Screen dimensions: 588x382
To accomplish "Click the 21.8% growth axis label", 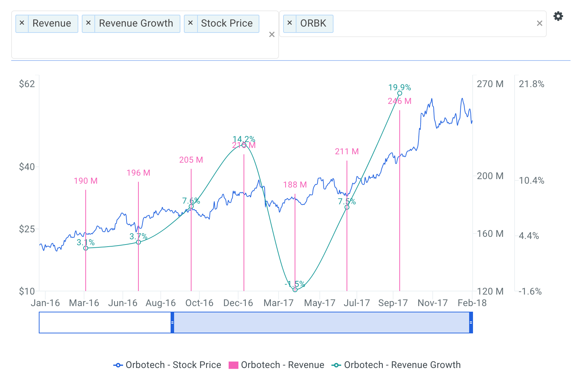I will [x=531, y=84].
